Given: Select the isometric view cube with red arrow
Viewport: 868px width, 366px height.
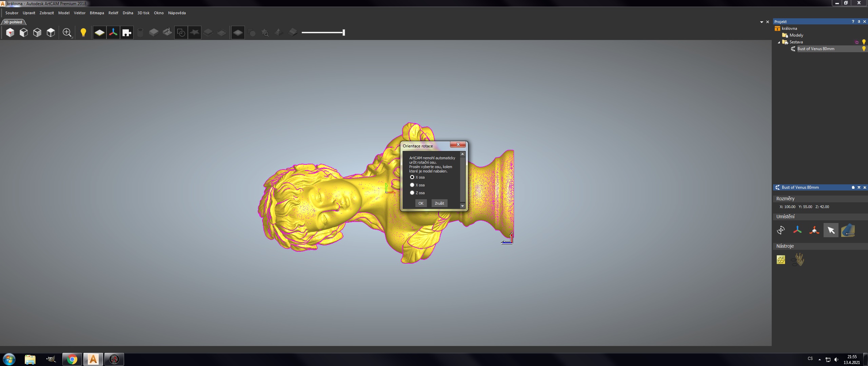Looking at the screenshot, I should tap(10, 33).
